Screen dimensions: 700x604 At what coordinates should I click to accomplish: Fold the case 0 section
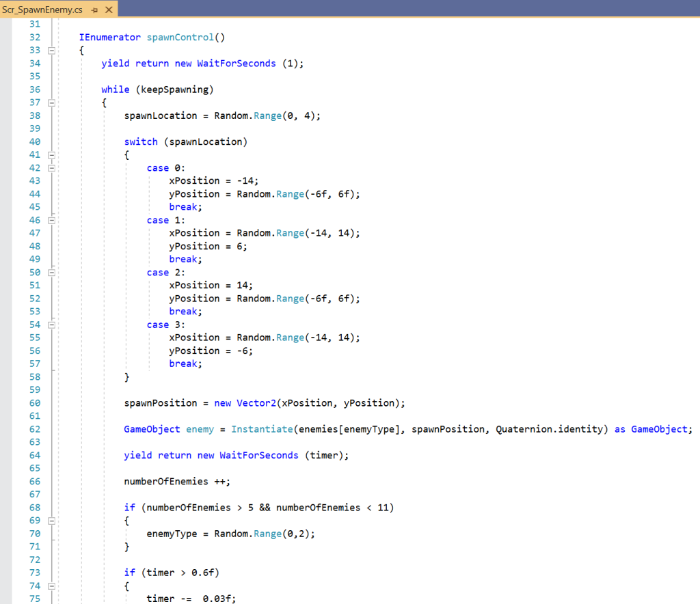51,168
